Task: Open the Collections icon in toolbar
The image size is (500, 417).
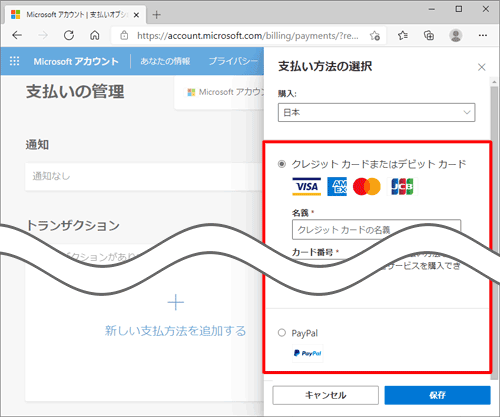Action: [x=429, y=35]
